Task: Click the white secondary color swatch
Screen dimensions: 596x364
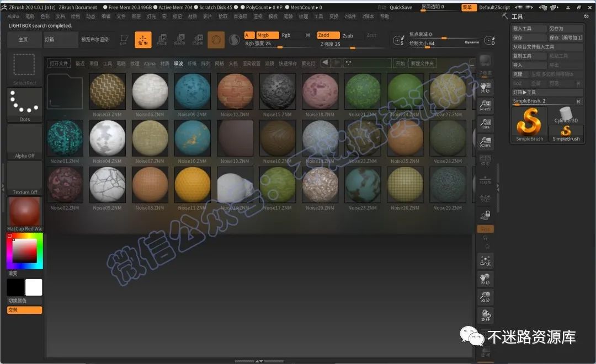Action: pos(34,287)
